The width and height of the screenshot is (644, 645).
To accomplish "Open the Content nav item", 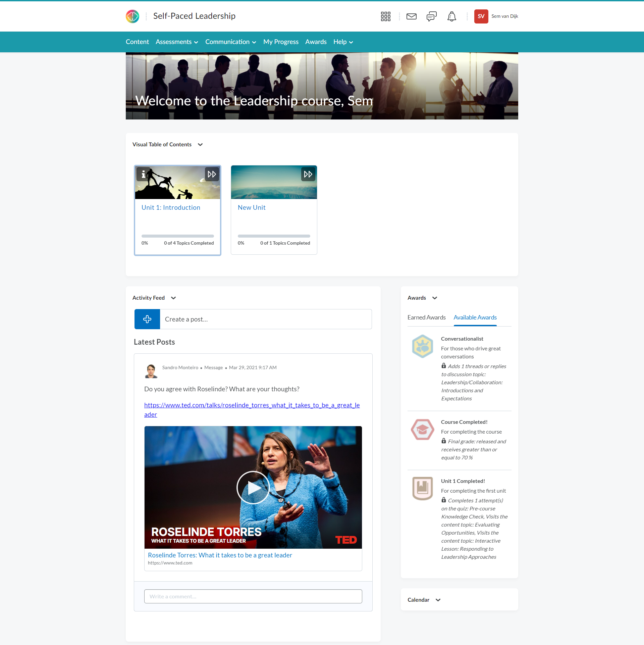I will (137, 42).
